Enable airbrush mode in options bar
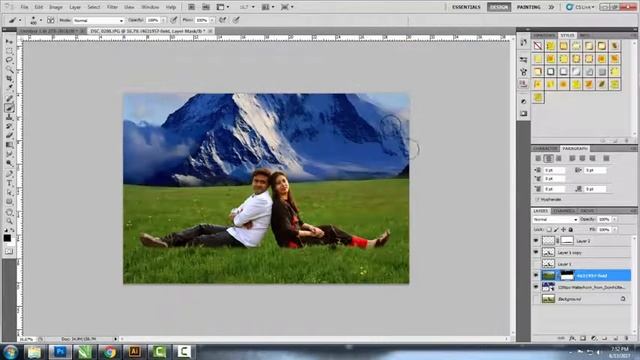Screen dimensions: 640x360 (223, 20)
